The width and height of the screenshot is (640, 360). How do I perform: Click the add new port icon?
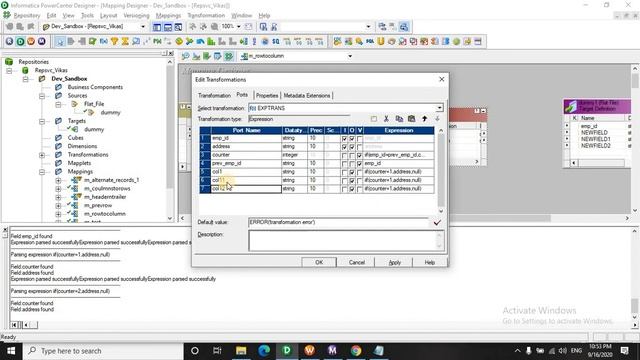coord(374,119)
